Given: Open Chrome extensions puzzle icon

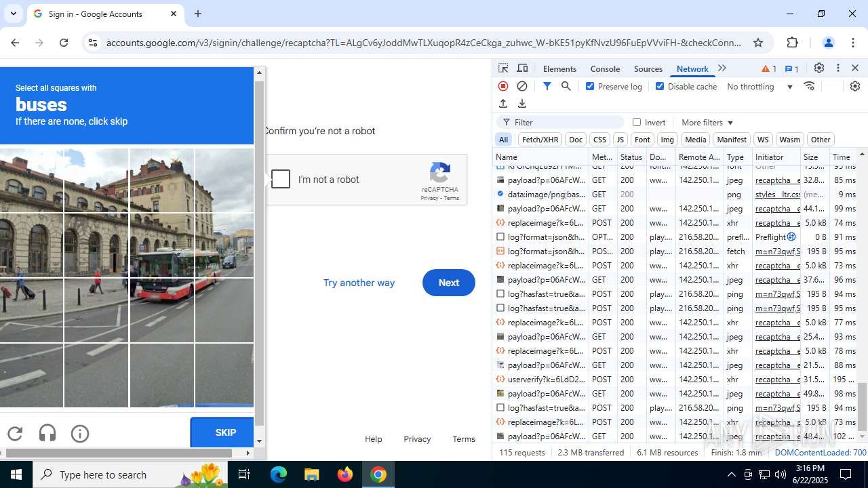Looking at the screenshot, I should [x=793, y=43].
